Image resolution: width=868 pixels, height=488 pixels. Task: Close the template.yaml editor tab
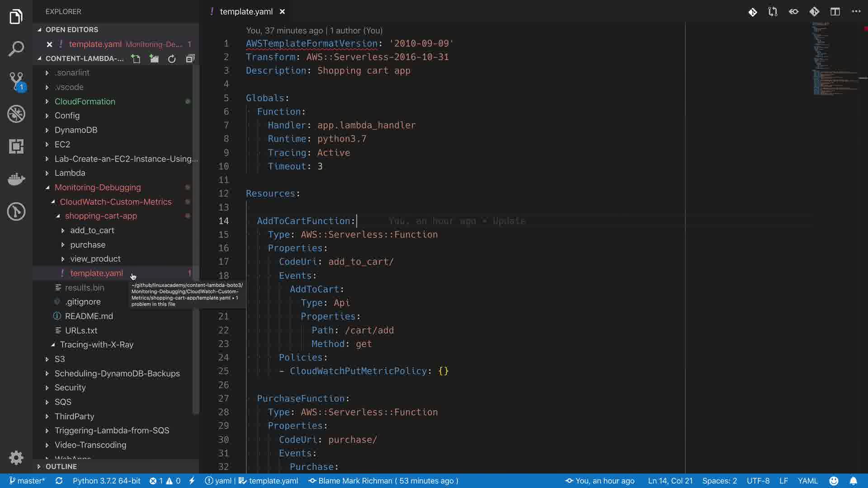tap(282, 12)
